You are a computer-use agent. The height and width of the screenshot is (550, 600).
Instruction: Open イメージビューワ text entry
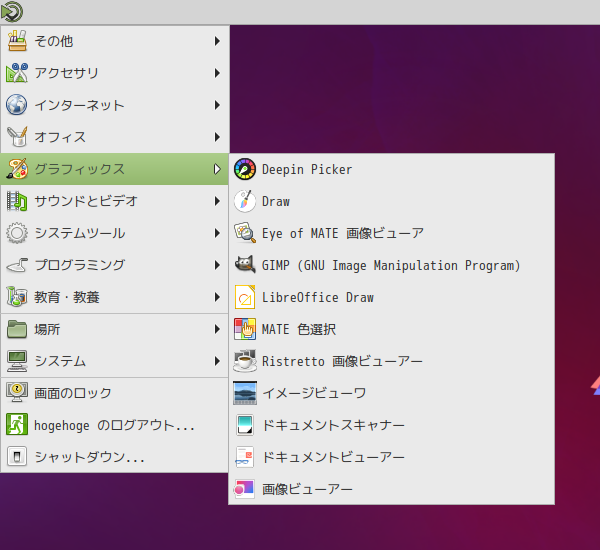314,393
